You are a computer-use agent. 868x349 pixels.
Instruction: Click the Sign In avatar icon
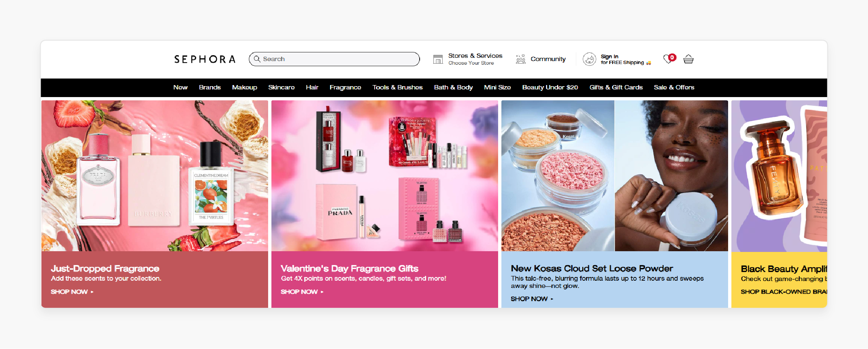[x=589, y=59]
